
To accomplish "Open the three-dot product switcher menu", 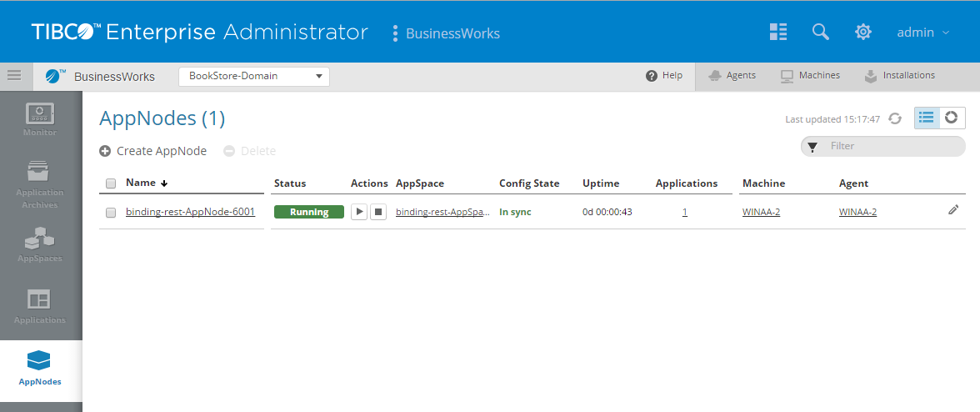I will point(395,33).
